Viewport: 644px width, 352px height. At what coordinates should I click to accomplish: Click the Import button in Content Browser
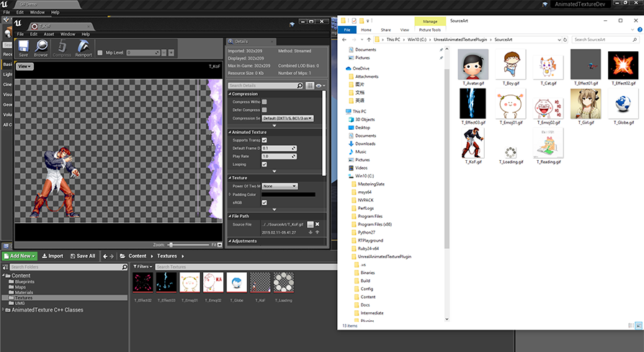pos(53,256)
